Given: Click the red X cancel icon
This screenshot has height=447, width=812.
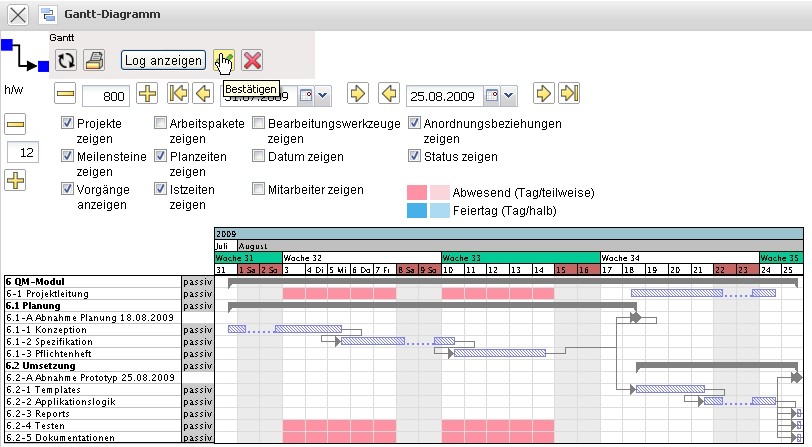Looking at the screenshot, I should click(252, 60).
